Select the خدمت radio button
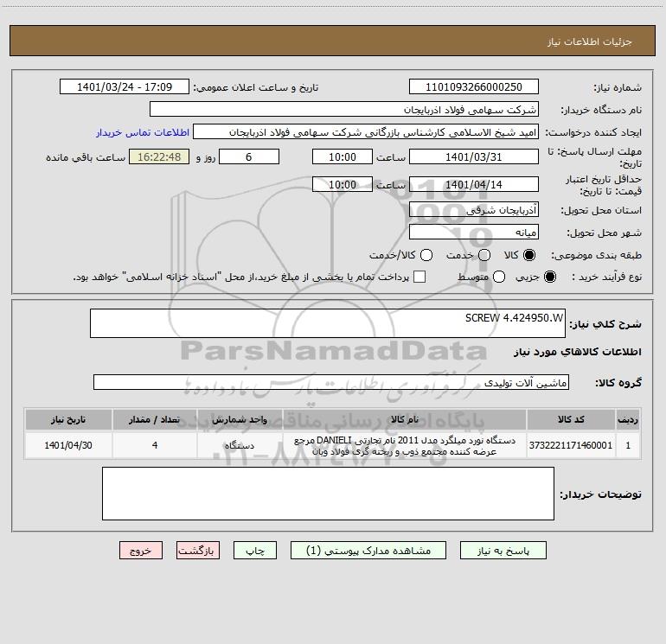This screenshot has height=644, width=666. pos(484,255)
